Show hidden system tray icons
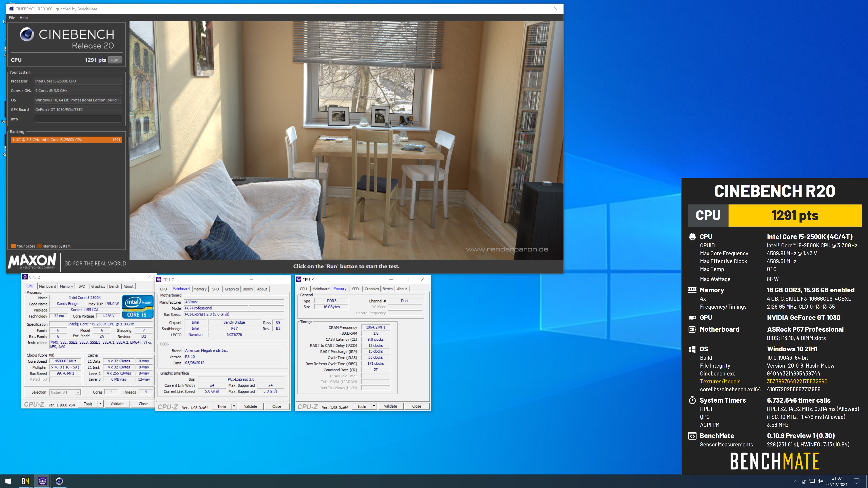 point(796,481)
